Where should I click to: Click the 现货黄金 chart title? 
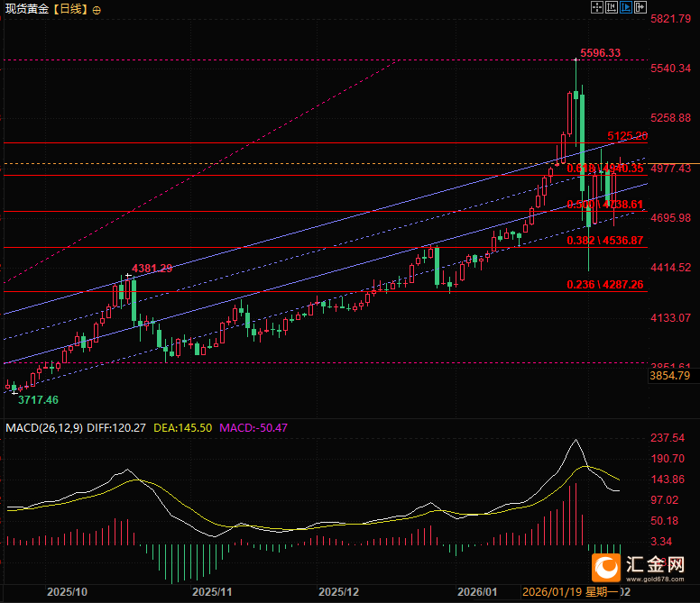(27, 9)
